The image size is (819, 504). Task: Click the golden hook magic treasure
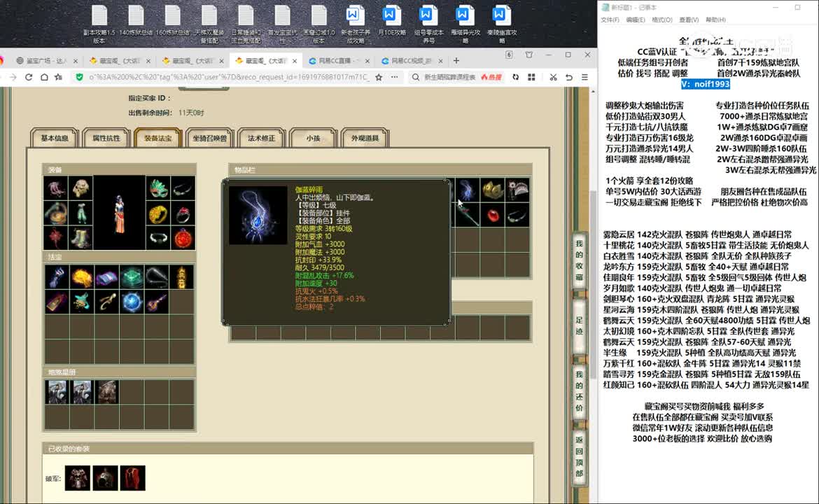[106, 302]
